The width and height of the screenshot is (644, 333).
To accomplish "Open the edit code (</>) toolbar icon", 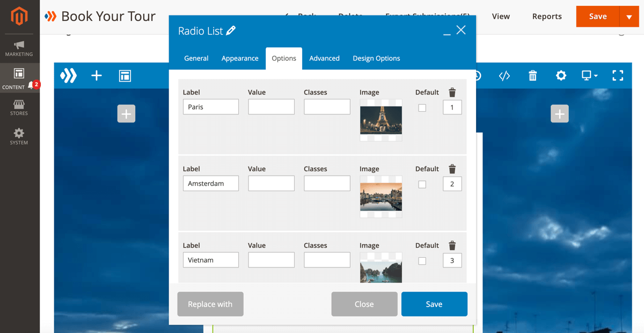I will pyautogui.click(x=504, y=76).
